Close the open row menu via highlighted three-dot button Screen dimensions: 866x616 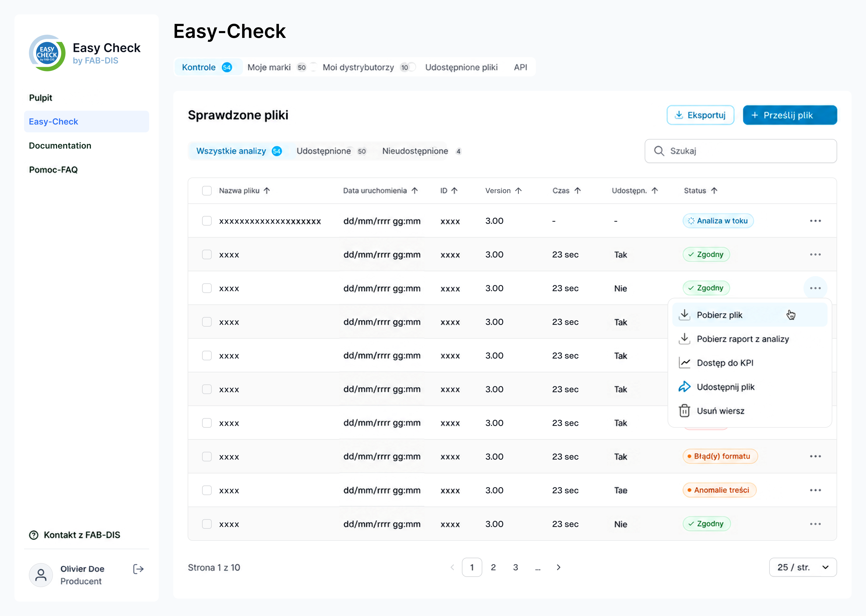click(815, 288)
